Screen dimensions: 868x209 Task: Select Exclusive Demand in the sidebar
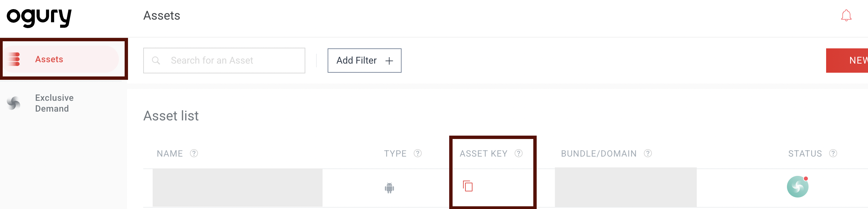pyautogui.click(x=54, y=103)
